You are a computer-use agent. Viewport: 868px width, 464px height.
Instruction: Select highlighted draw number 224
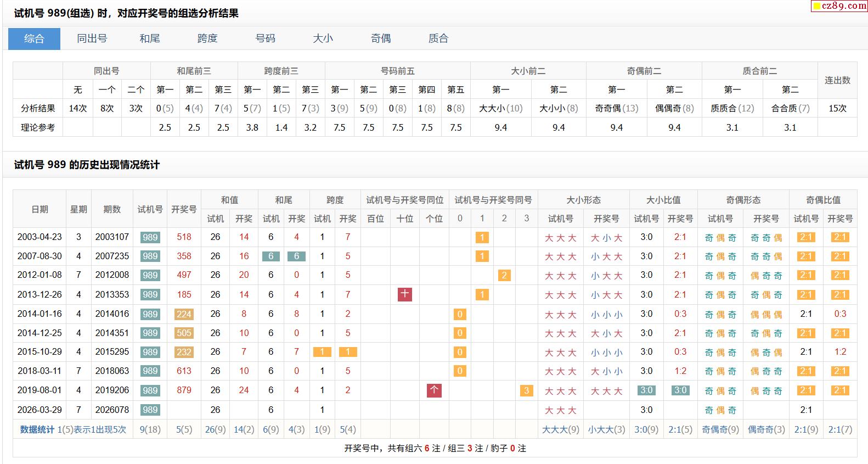184,314
